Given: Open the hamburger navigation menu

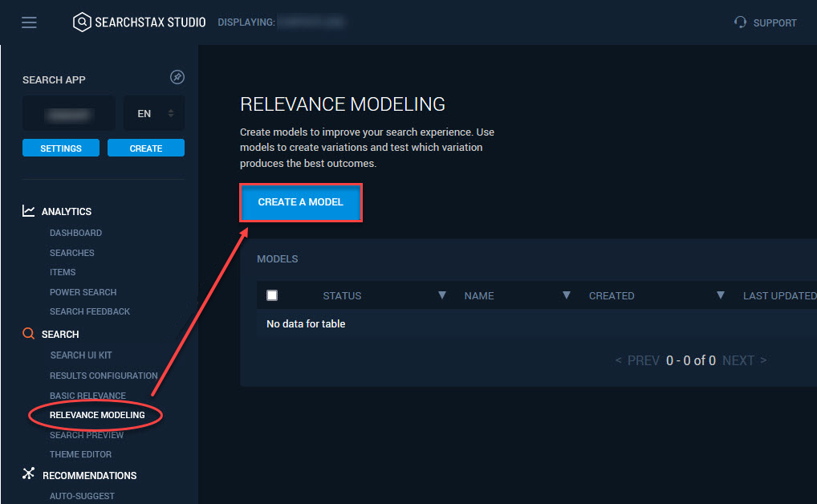Looking at the screenshot, I should [29, 22].
